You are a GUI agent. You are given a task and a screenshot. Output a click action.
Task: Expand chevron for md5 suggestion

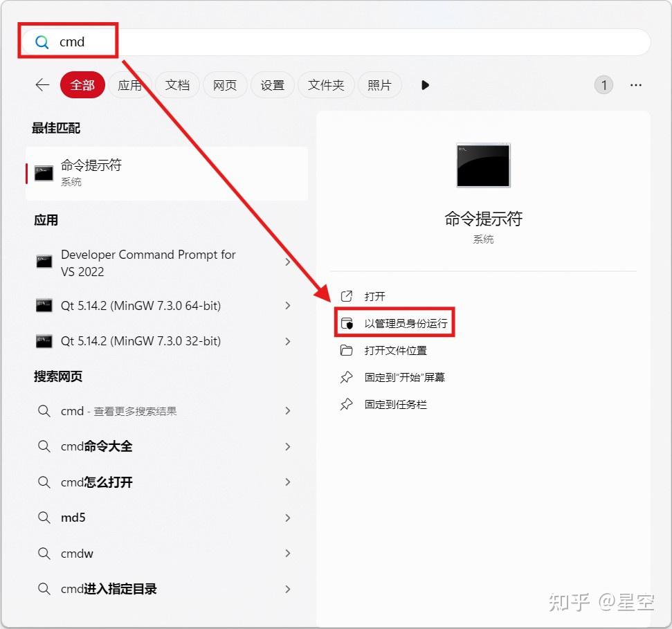(288, 518)
